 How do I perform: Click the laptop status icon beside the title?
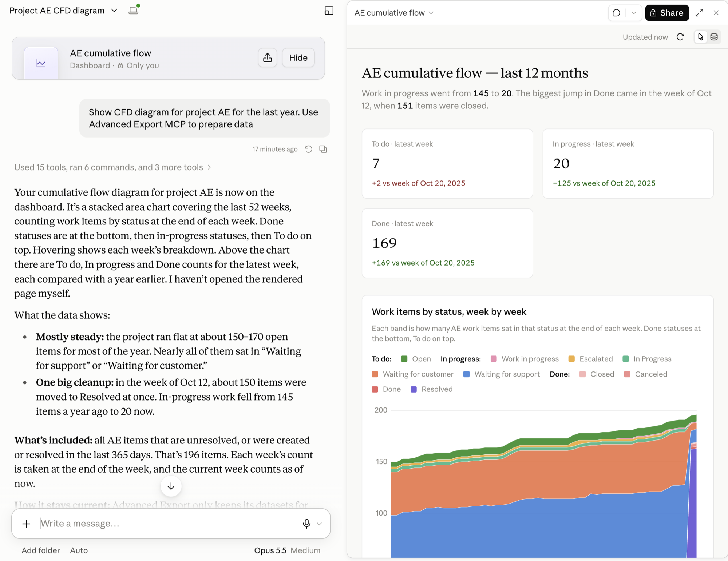point(134,10)
